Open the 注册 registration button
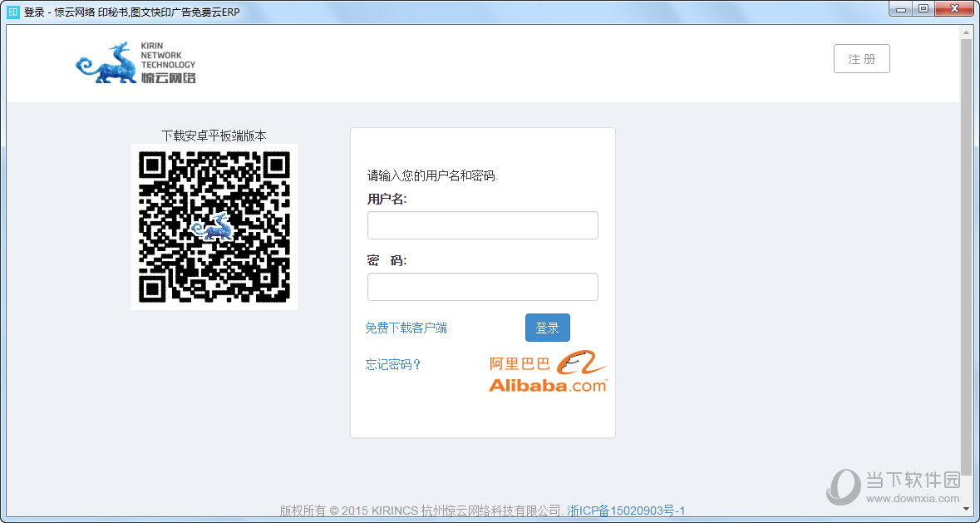 click(x=862, y=59)
